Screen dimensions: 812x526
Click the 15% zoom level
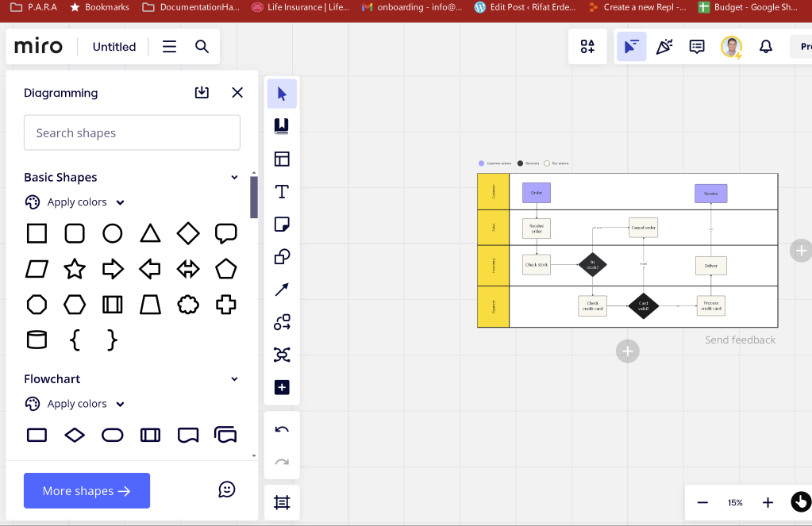735,503
